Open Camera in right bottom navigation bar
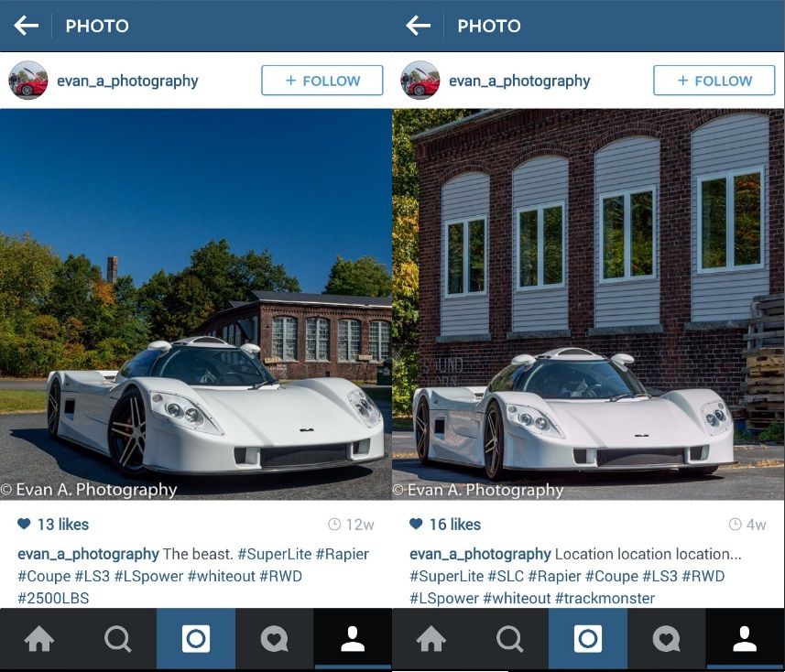The width and height of the screenshot is (785, 672). tap(588, 638)
